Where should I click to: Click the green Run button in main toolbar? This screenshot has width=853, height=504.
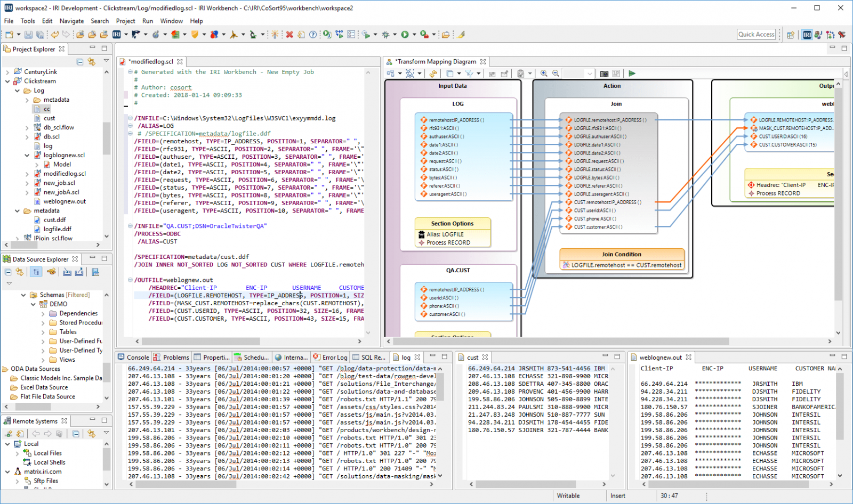pos(405,35)
